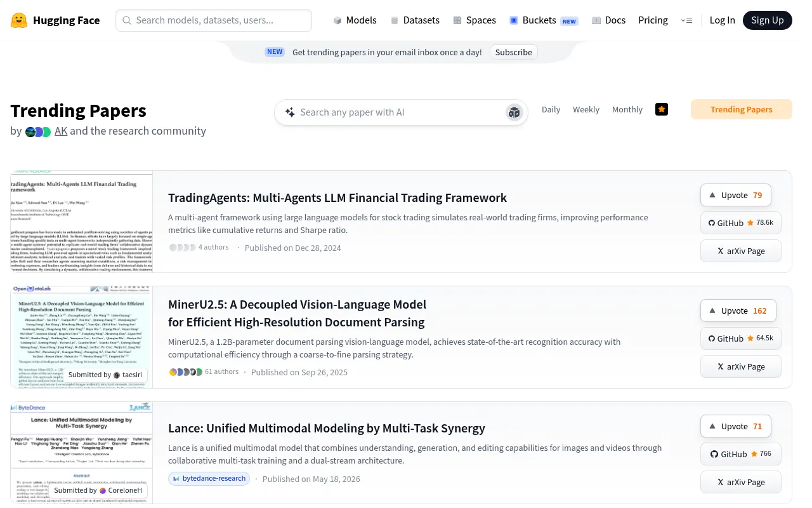Click 'Published on May 18, 2026' text
The width and height of the screenshot is (812, 508).
tap(311, 479)
